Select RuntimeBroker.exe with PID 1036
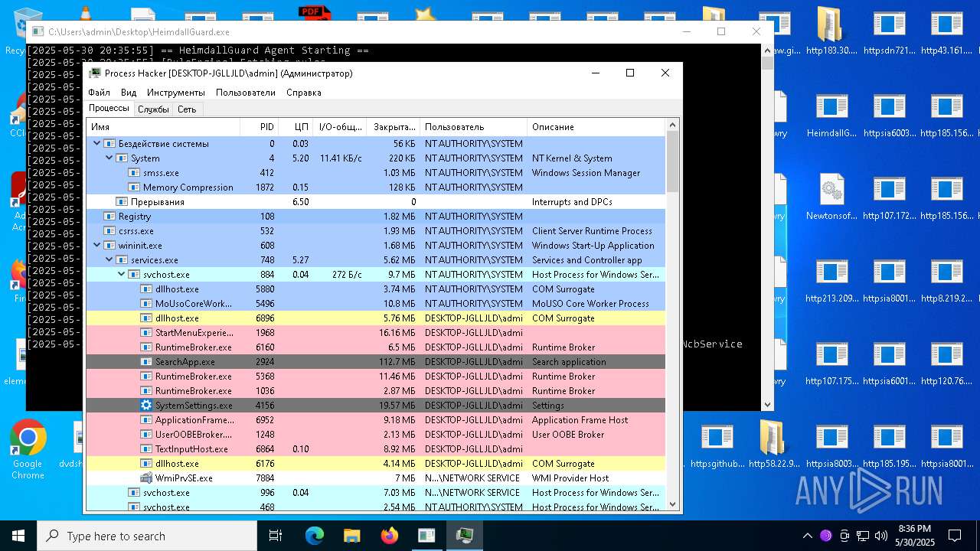Image resolution: width=980 pixels, height=551 pixels. point(376,391)
